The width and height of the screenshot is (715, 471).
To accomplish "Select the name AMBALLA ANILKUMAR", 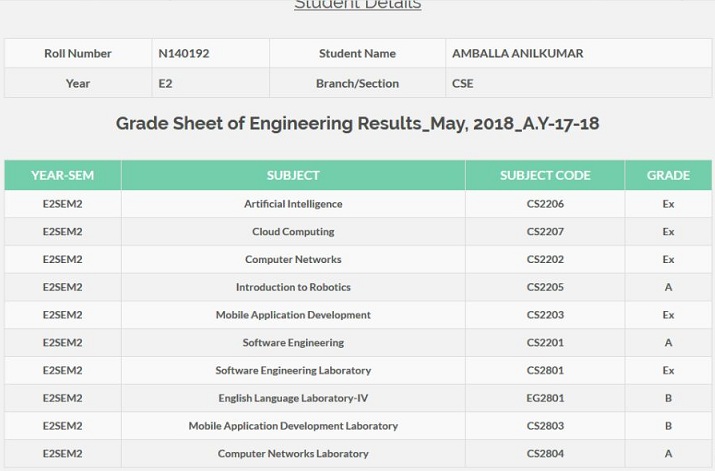I will (518, 53).
